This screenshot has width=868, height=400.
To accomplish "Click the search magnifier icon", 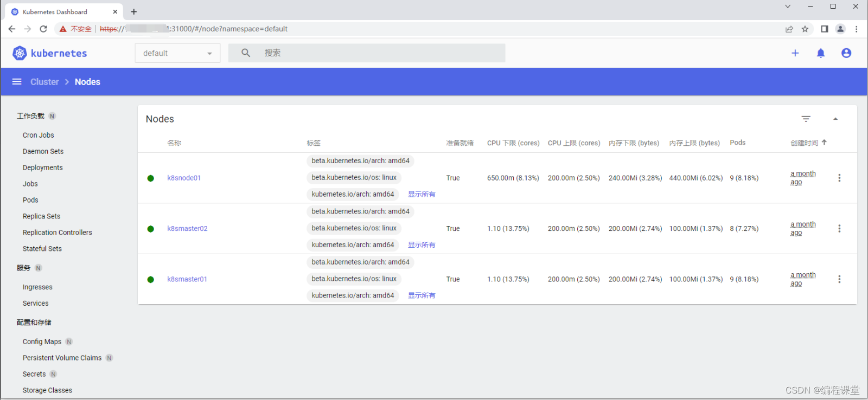I will click(246, 53).
